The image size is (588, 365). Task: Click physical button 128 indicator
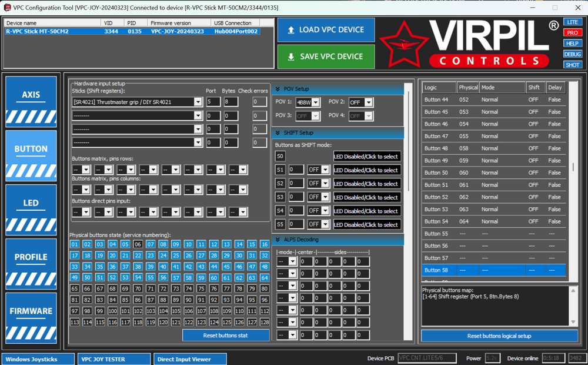265,322
